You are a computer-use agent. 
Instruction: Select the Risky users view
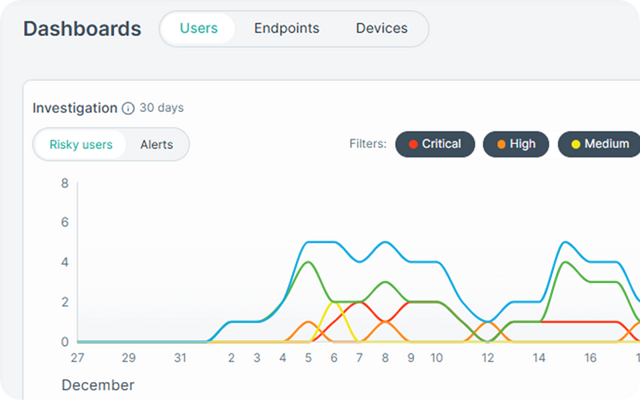click(x=81, y=144)
